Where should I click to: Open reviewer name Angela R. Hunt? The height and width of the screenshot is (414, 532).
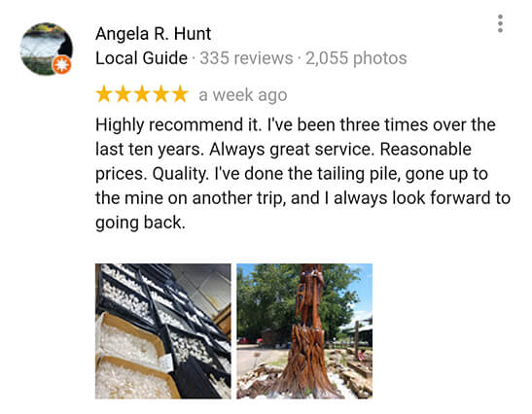pyautogui.click(x=153, y=34)
